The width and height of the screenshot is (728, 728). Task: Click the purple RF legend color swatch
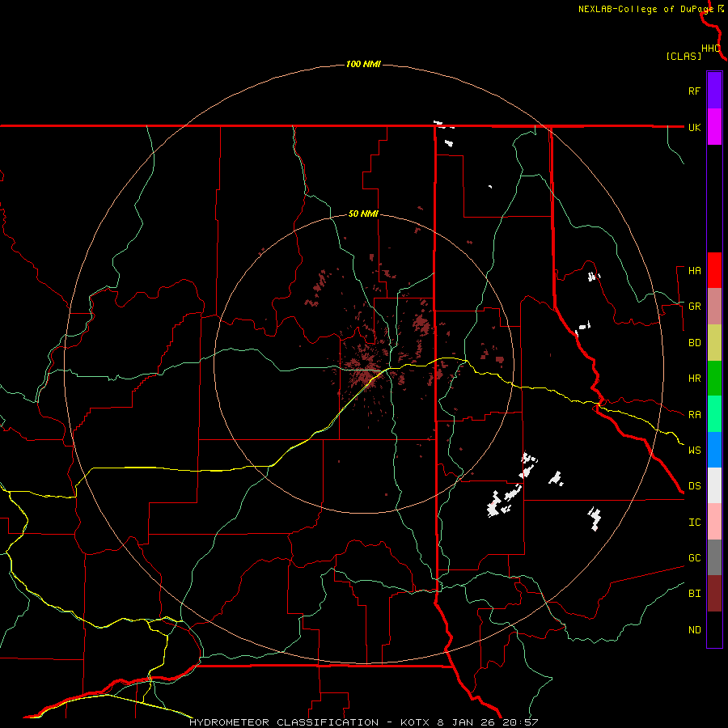point(714,91)
